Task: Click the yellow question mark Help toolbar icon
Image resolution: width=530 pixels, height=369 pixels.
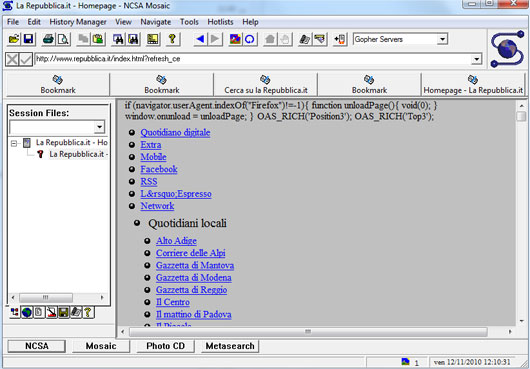Action: 172,39
